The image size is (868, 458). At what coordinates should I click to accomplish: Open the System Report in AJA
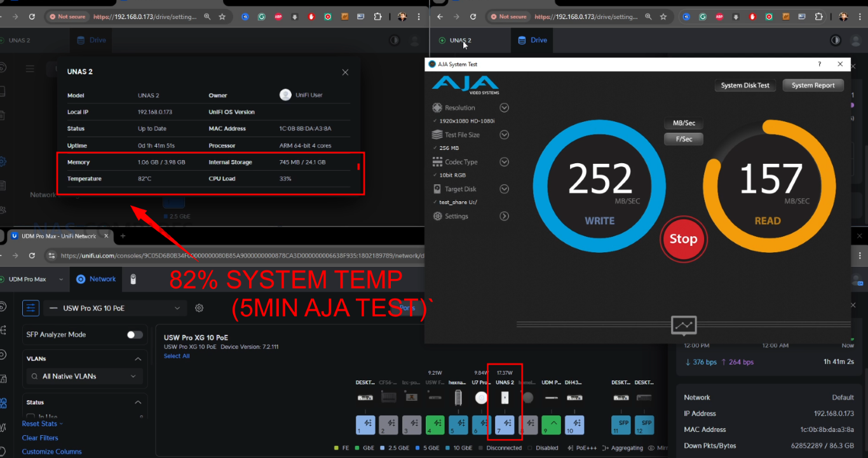coord(813,85)
